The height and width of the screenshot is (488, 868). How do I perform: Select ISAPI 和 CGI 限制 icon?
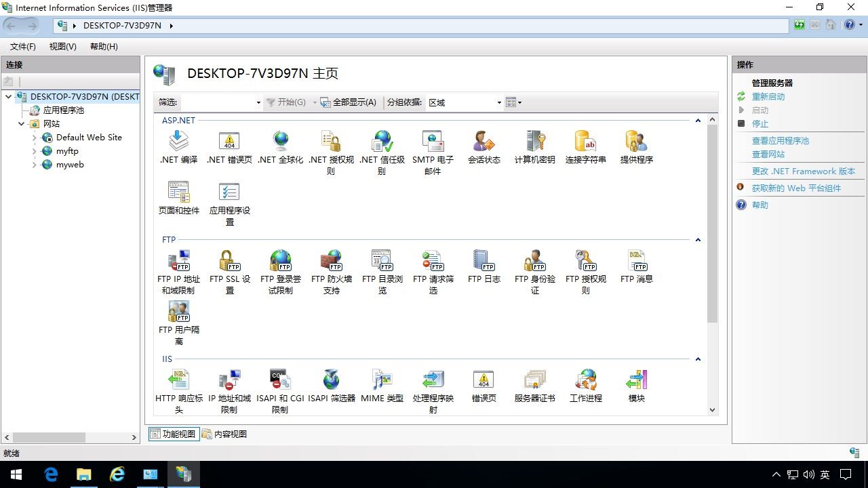click(x=280, y=391)
